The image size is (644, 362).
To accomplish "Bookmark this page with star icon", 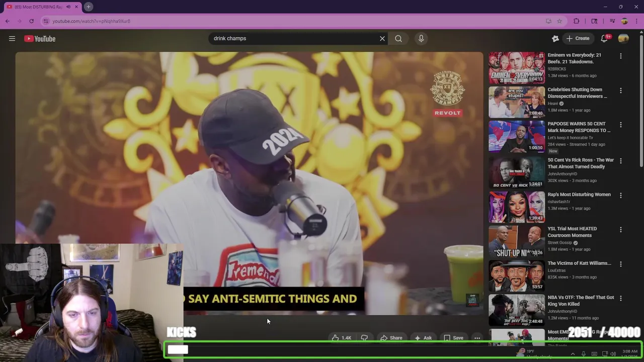I will 559,21.
